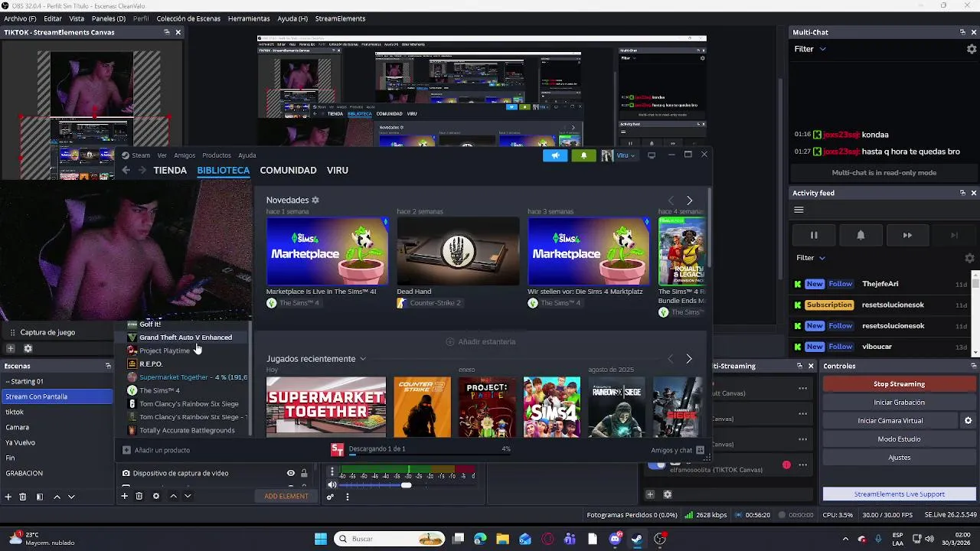Click the Stop Streaming button

pos(899,384)
